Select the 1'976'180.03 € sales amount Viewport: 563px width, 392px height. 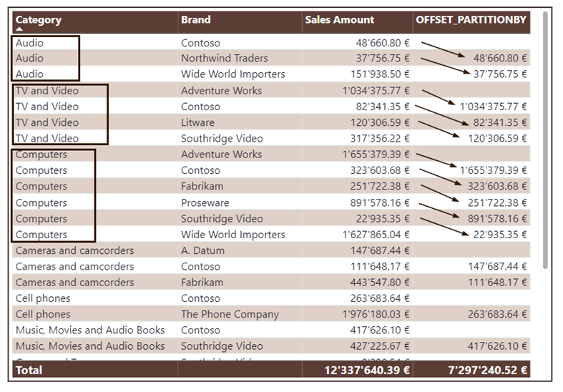376,315
